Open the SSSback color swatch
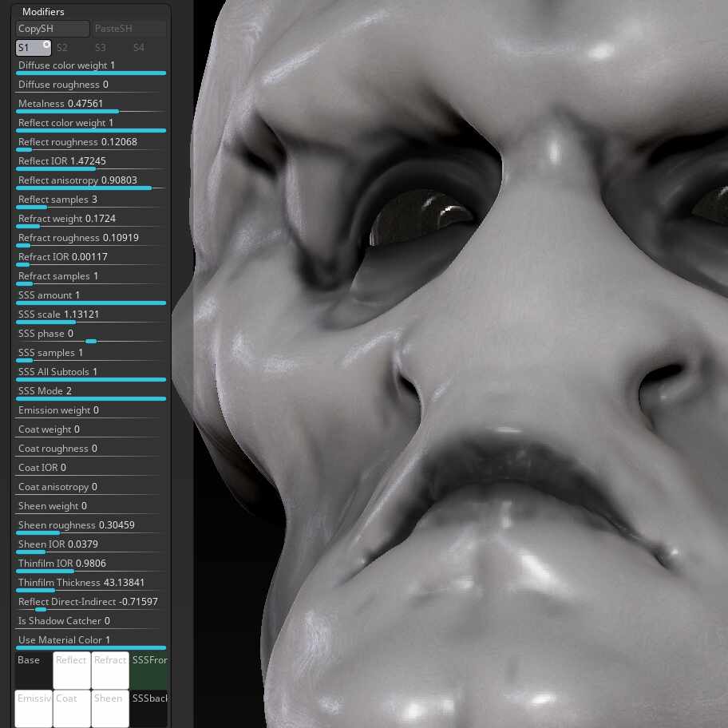 [x=148, y=708]
